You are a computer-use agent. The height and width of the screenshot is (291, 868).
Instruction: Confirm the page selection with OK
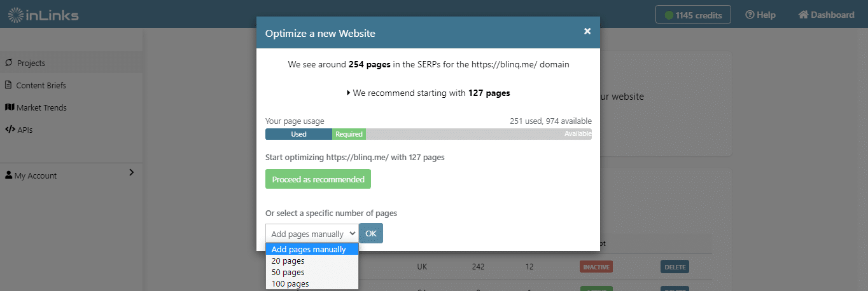[x=371, y=233]
